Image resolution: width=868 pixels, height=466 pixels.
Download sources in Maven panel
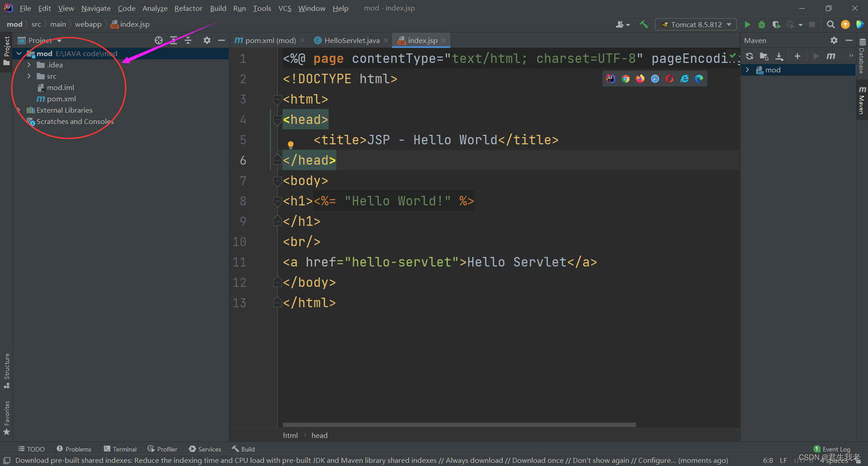tap(779, 56)
